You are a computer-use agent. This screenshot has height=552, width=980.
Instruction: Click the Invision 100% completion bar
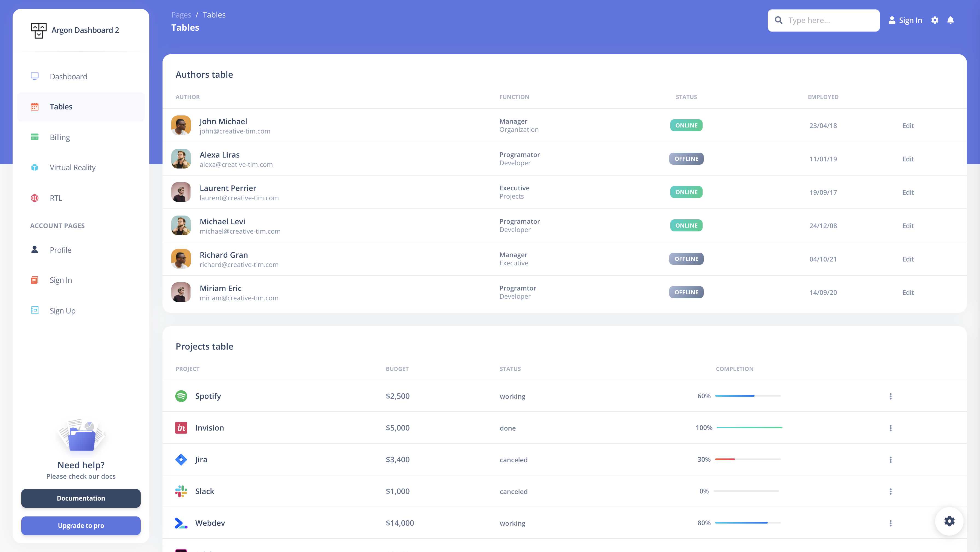click(x=749, y=428)
